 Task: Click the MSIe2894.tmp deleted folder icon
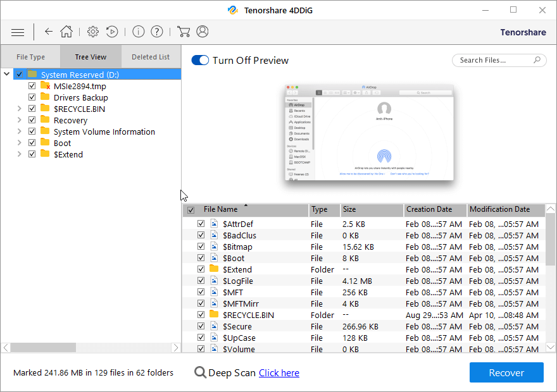coord(45,86)
